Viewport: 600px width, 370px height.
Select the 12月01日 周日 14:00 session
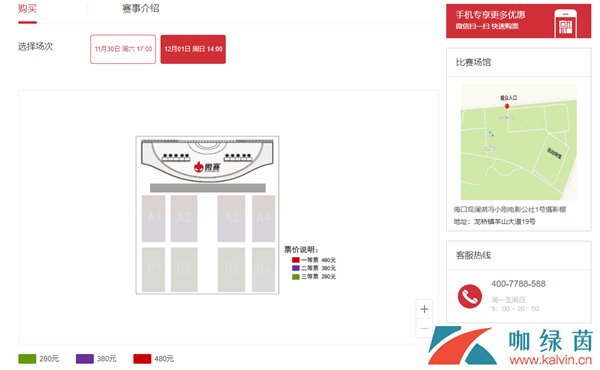[193, 49]
